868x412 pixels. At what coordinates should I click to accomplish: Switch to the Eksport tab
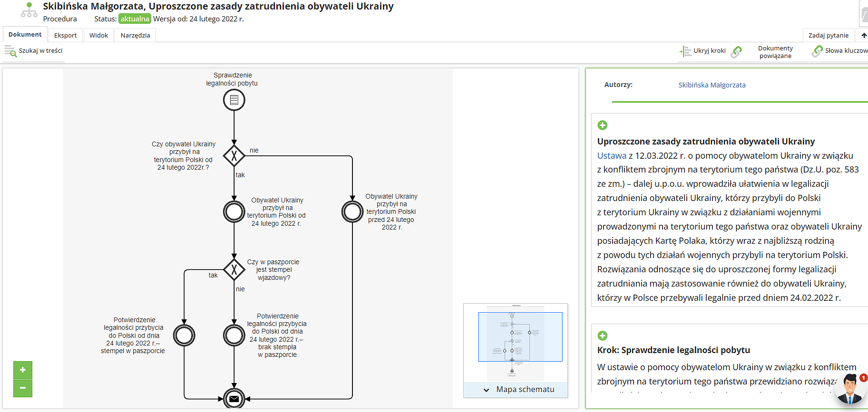tap(65, 35)
